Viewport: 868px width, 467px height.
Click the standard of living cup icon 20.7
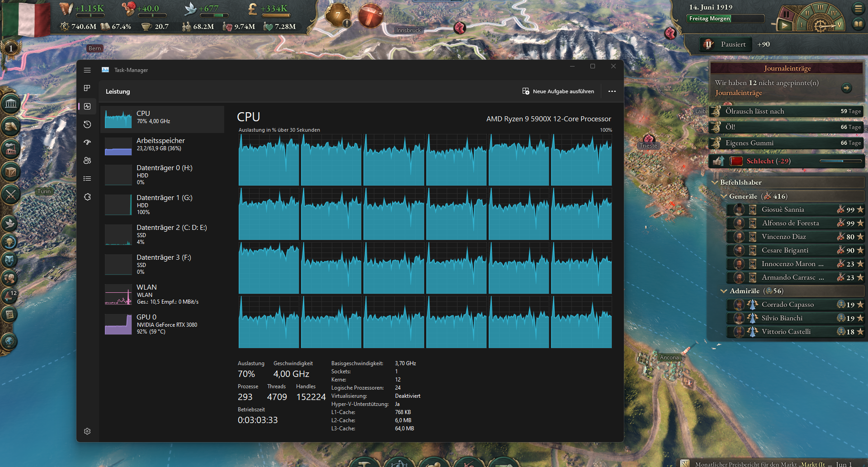(x=146, y=27)
